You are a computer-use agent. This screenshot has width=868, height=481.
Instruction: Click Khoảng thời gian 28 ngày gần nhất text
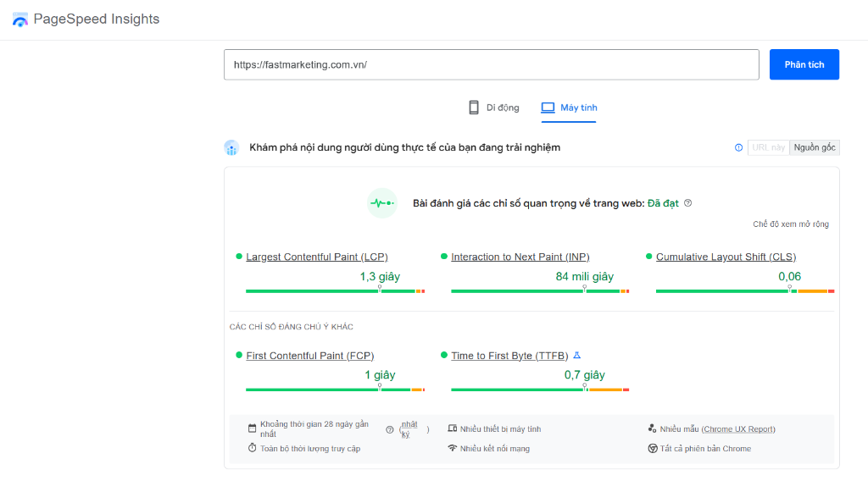(314, 429)
